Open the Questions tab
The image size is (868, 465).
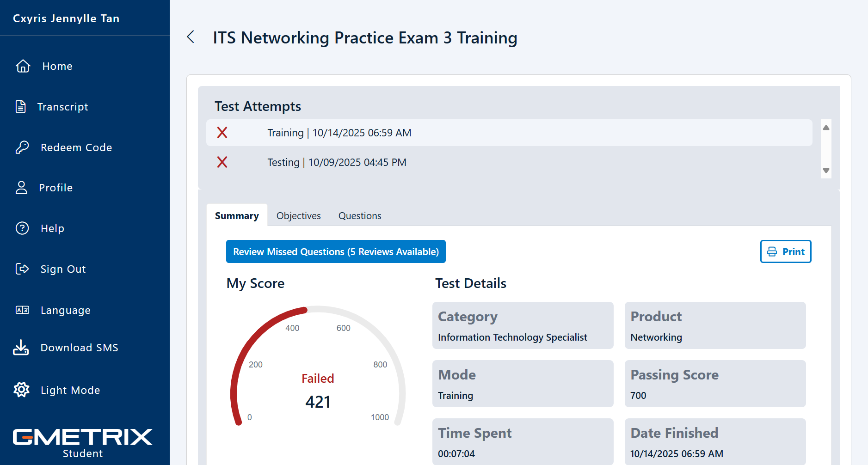coord(360,216)
